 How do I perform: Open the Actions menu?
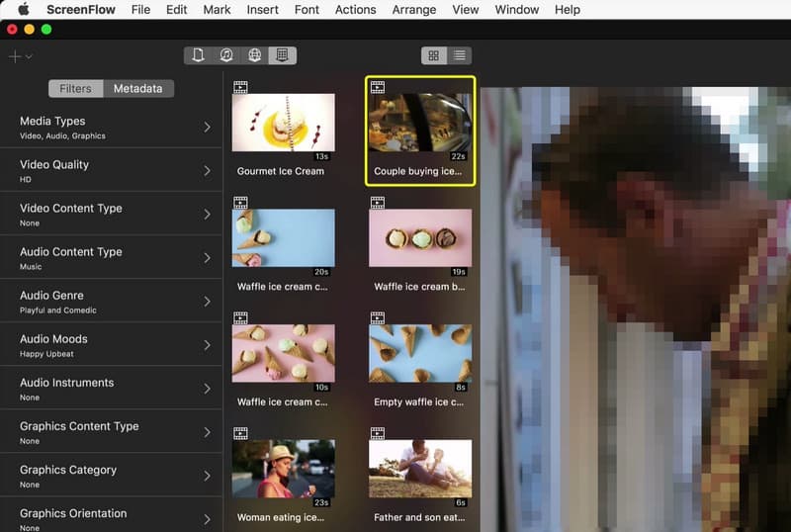(355, 10)
